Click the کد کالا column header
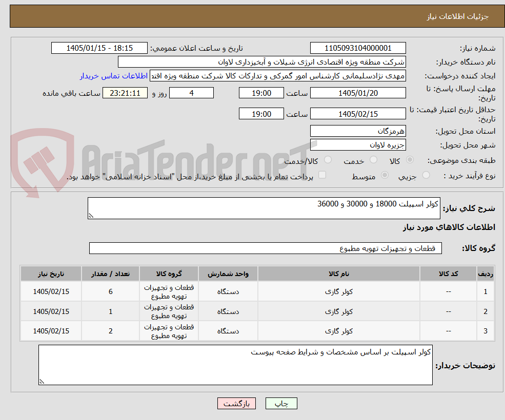This screenshot has width=505, height=420. [x=448, y=274]
